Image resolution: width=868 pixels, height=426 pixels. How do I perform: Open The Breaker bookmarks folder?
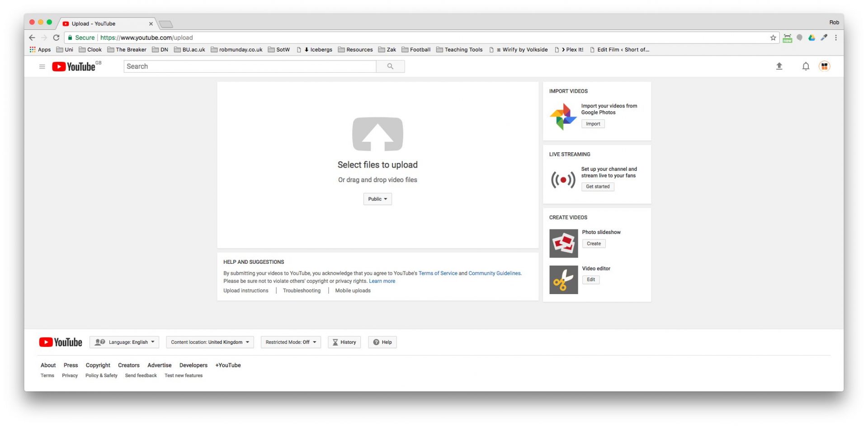[127, 50]
